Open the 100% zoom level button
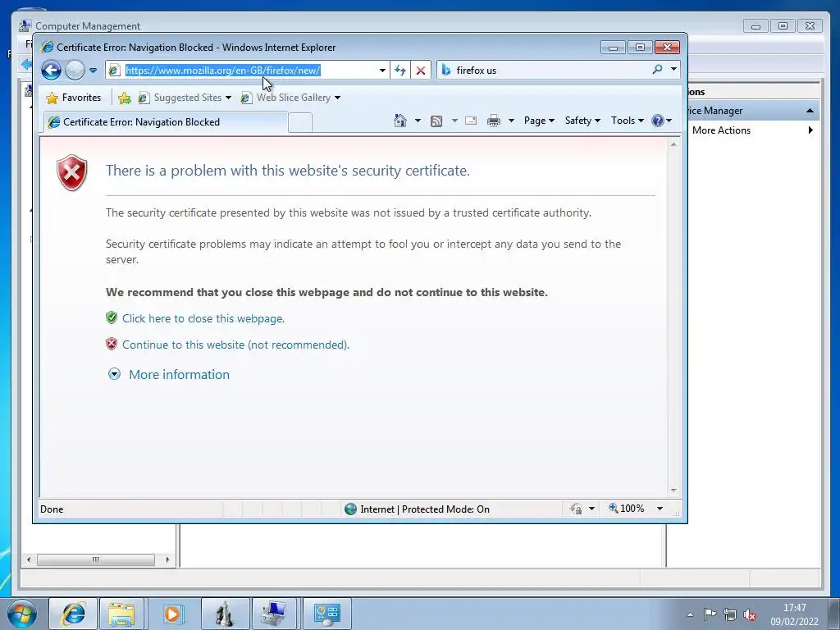840x630 pixels. (626, 509)
